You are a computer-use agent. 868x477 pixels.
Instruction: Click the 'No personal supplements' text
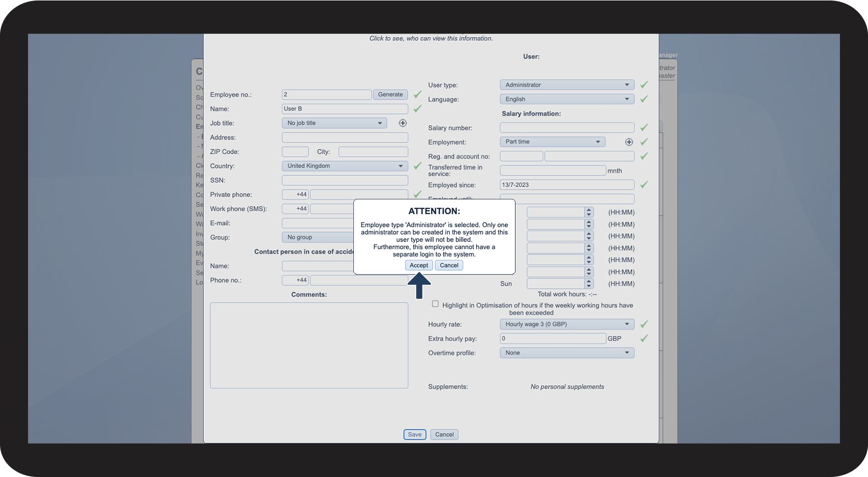point(567,387)
